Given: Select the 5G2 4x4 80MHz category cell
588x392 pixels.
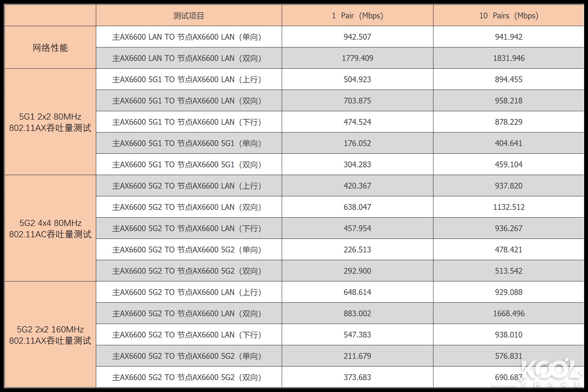Looking at the screenshot, I should 50,229.
